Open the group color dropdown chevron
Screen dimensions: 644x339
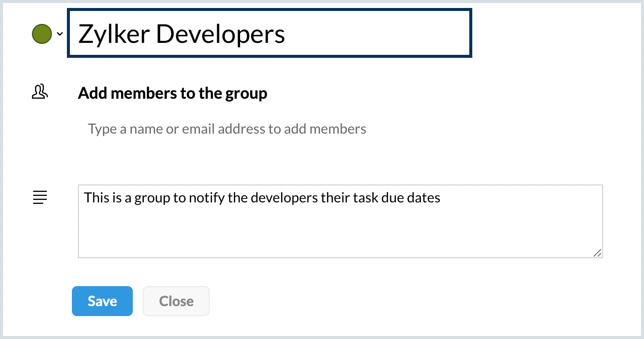coord(60,34)
